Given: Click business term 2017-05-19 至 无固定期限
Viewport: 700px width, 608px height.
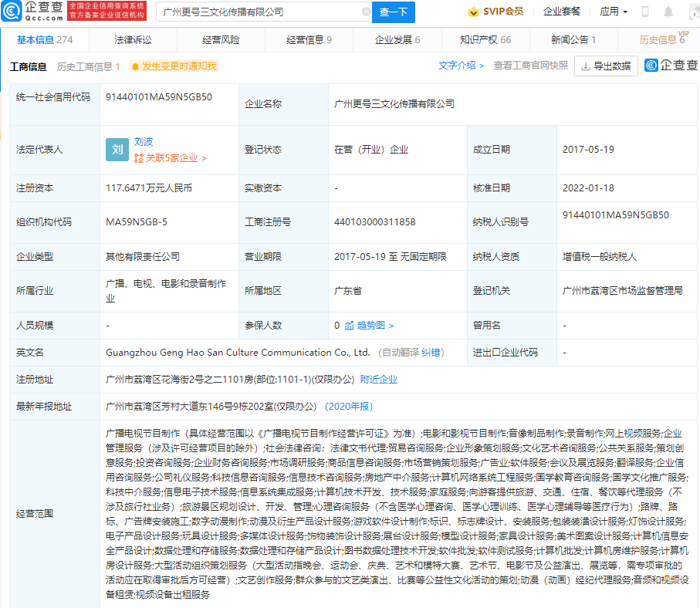Looking at the screenshot, I should [391, 257].
